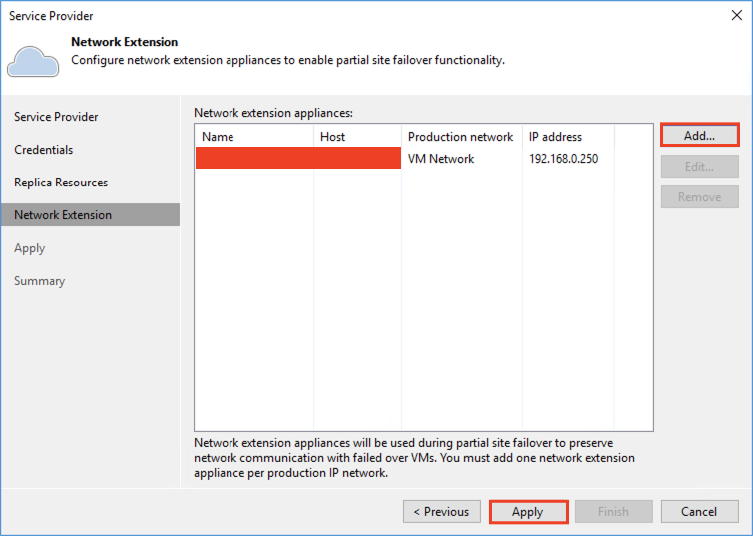Viewport: 753px width, 536px height.
Task: Click the Apply step in left sidebar
Action: click(30, 248)
